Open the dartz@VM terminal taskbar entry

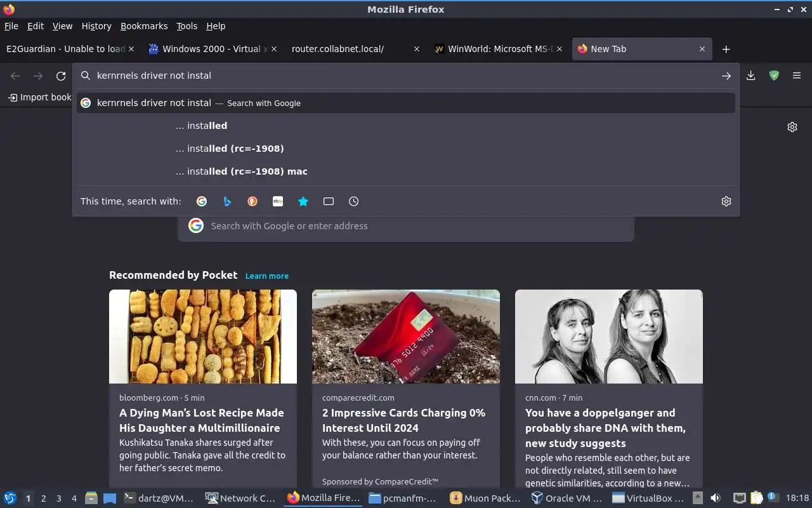point(159,498)
